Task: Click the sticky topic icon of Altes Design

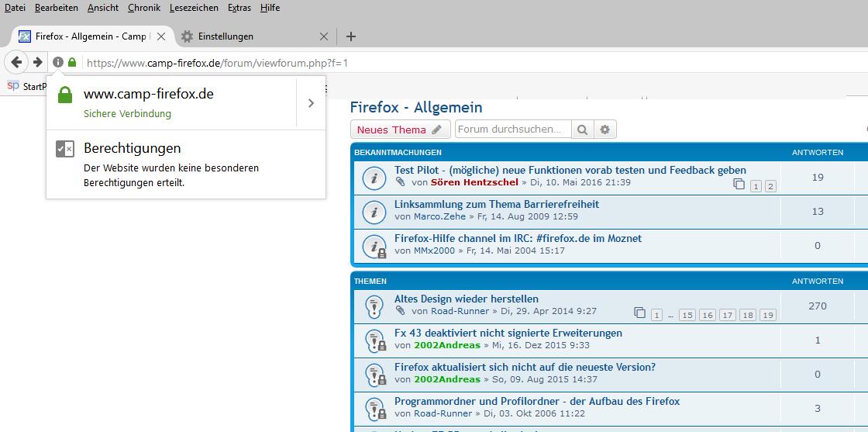Action: point(374,306)
